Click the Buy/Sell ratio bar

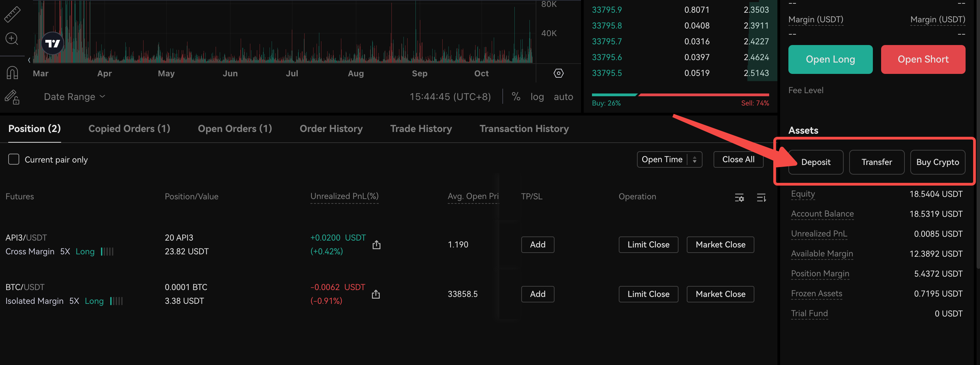click(680, 95)
